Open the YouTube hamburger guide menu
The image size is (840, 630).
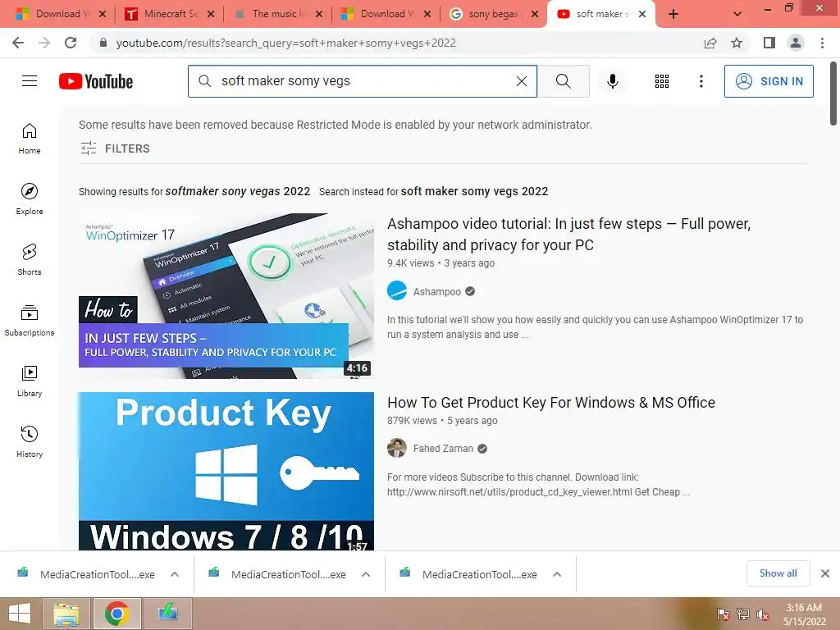pos(30,81)
